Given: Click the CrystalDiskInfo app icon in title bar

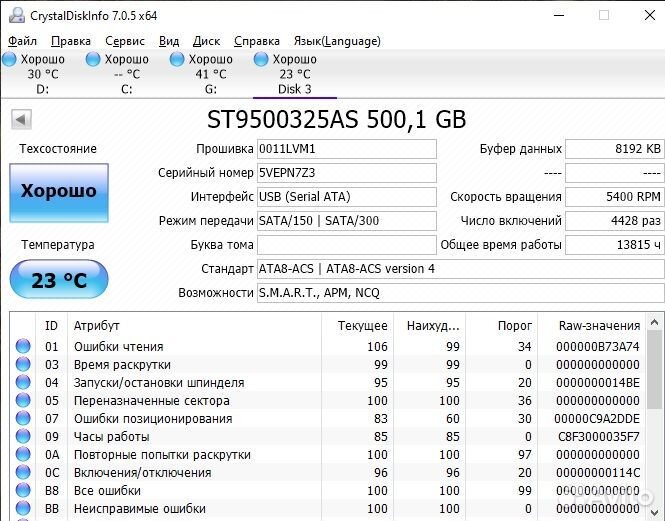Looking at the screenshot, I should [17, 15].
